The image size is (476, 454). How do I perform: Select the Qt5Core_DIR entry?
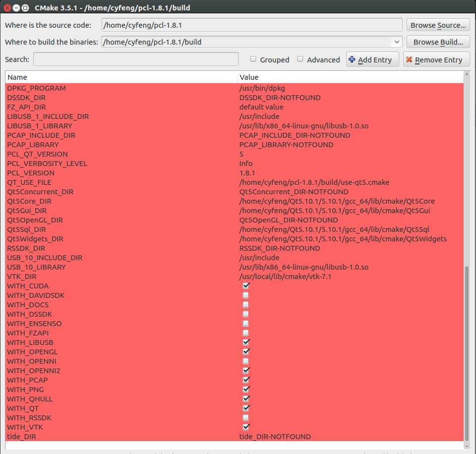[234, 201]
